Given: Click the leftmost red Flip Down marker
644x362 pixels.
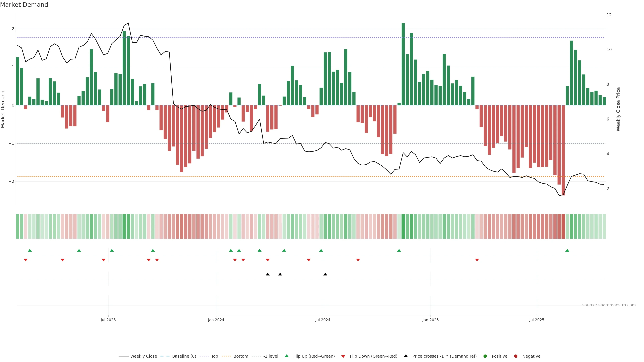Looking at the screenshot, I should [25, 260].
